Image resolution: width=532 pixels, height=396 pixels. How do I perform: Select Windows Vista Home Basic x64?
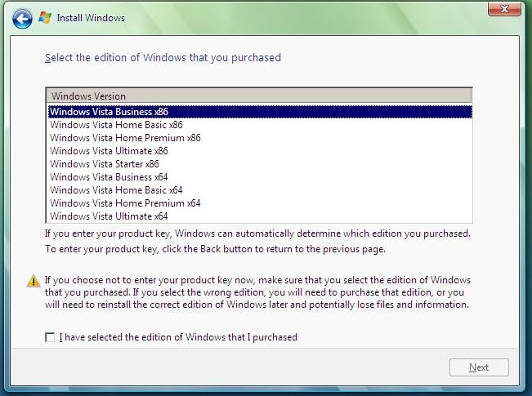click(x=260, y=190)
